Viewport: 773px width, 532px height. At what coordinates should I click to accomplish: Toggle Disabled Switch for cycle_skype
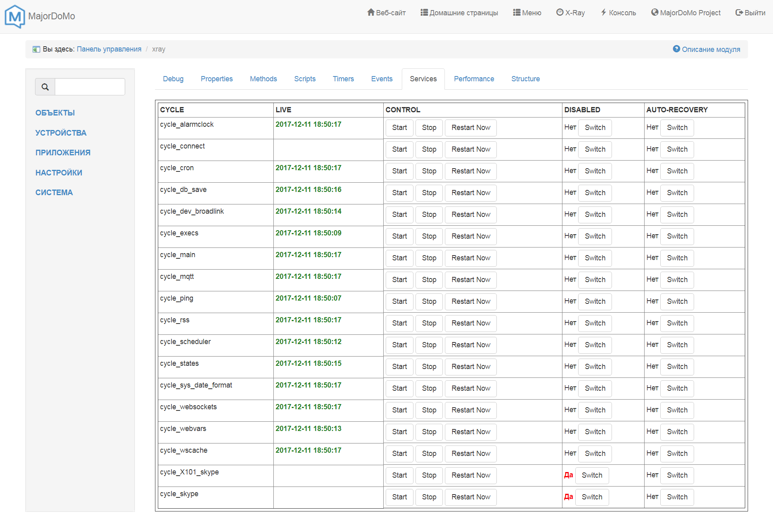pos(592,497)
